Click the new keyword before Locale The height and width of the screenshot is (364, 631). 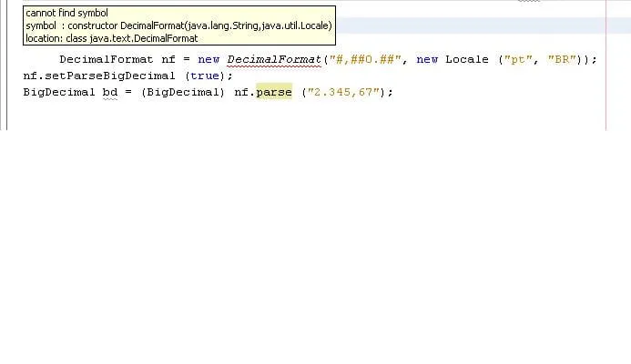coord(427,59)
